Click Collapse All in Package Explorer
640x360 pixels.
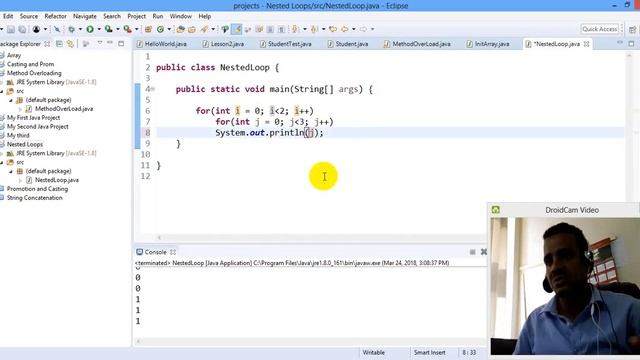(x=60, y=44)
